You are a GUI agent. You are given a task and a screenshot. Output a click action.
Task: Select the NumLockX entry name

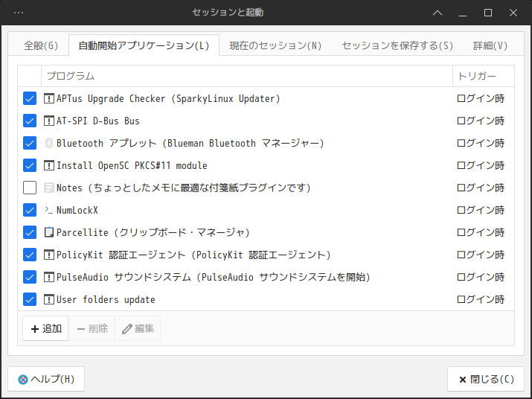pos(77,210)
